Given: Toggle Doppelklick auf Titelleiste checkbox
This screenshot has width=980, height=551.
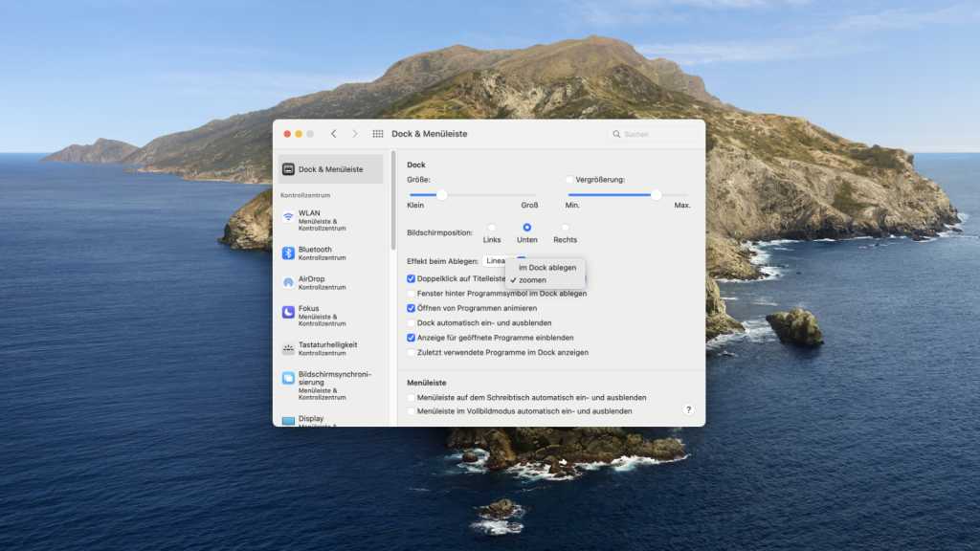Looking at the screenshot, I should click(411, 278).
